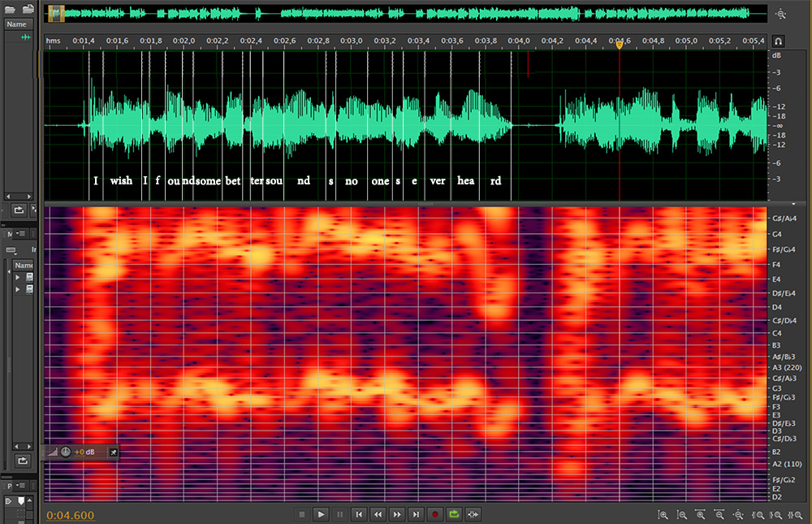Image resolution: width=812 pixels, height=524 pixels.
Task: Click the 0:04.600 timecode display
Action: [x=71, y=515]
